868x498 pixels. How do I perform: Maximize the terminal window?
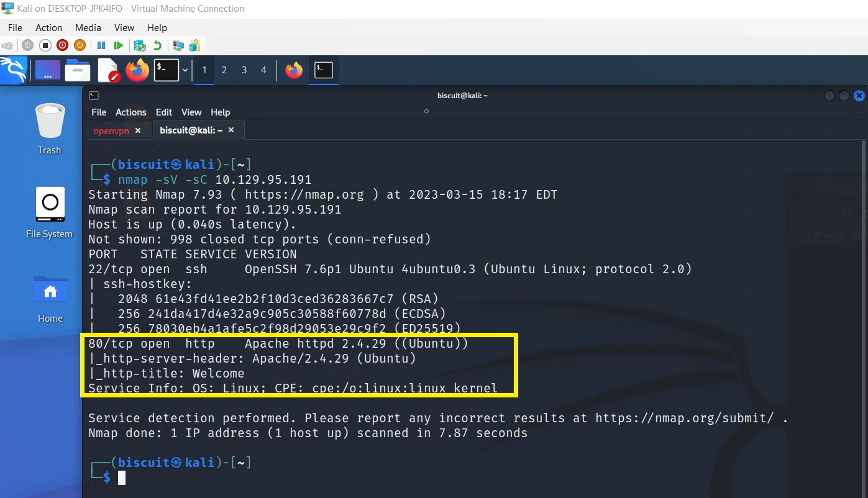844,96
